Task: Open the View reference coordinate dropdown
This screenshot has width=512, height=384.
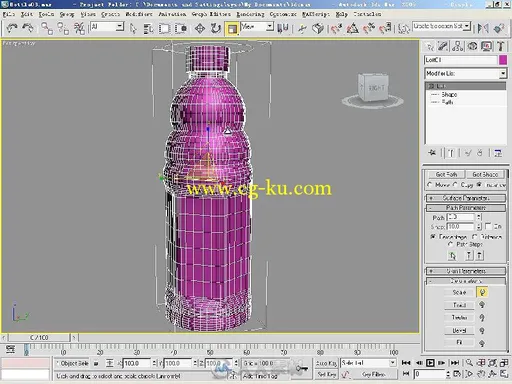Action: 270,27
